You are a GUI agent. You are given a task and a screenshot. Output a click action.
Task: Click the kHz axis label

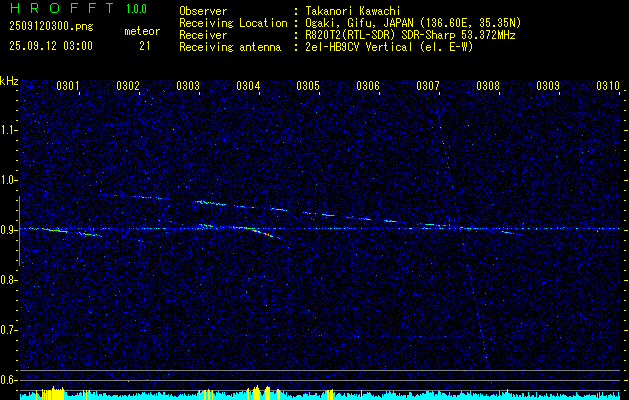(9, 81)
